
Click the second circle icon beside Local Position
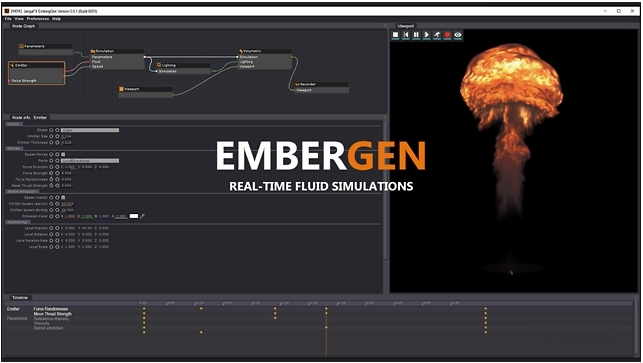(57, 228)
